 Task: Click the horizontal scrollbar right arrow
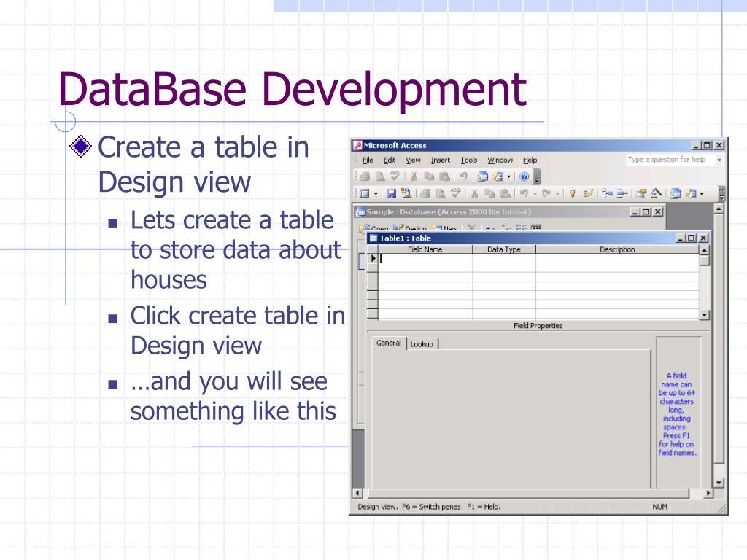click(x=708, y=494)
